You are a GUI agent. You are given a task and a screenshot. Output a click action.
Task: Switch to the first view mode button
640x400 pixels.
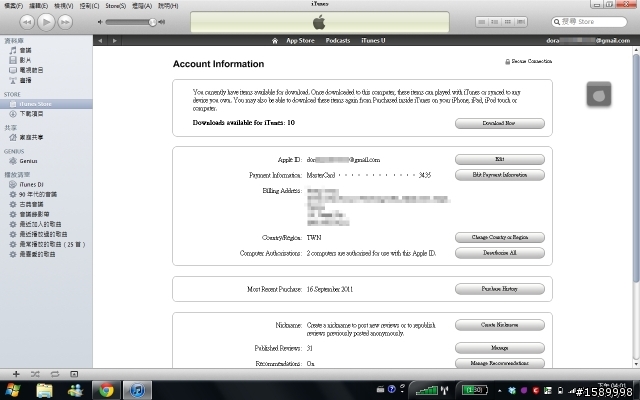482,22
